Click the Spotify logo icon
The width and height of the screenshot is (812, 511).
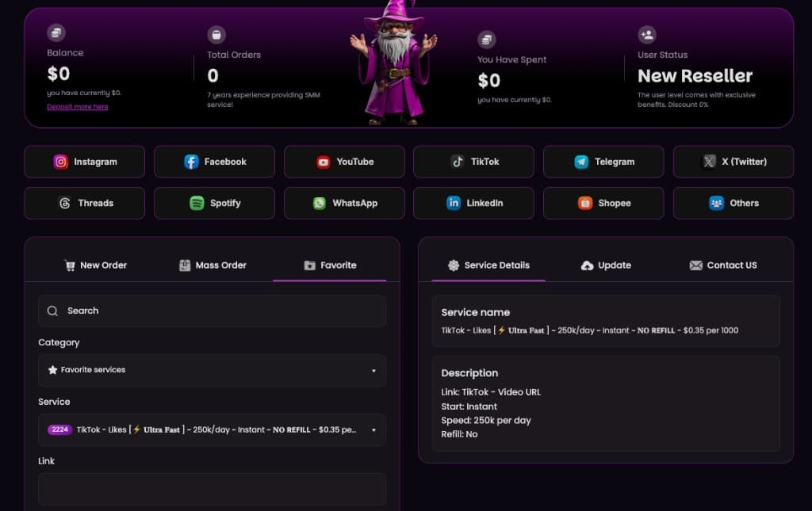pos(197,204)
